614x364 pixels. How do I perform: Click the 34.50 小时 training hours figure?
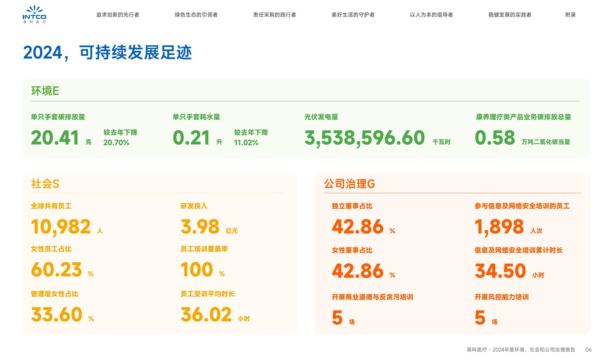click(500, 271)
